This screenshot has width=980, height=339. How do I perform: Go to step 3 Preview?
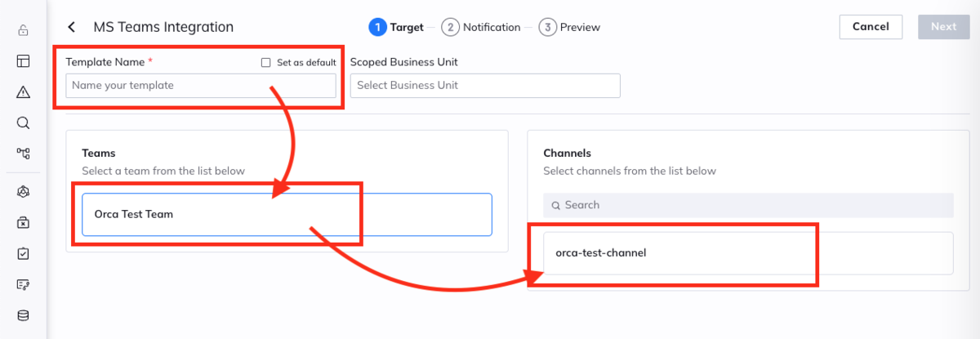point(570,27)
